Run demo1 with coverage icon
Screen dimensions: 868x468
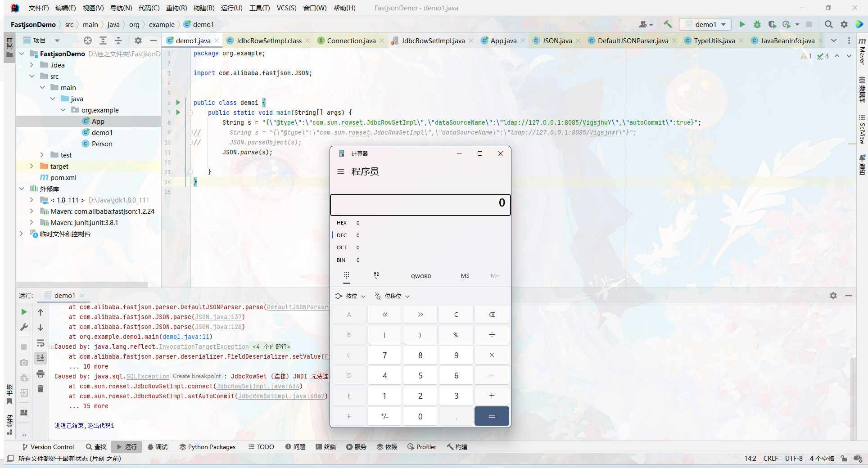click(x=772, y=24)
